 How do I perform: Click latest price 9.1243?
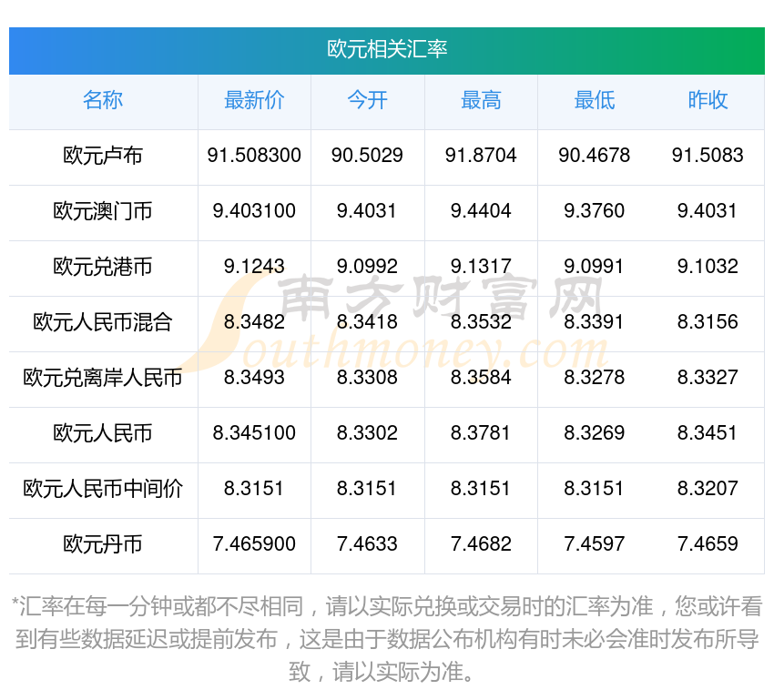tap(254, 267)
